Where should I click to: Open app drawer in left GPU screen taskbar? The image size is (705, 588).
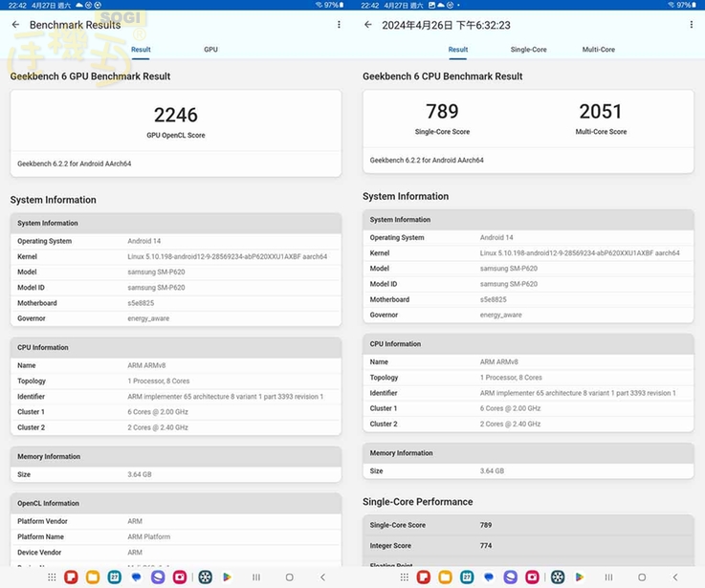tap(52, 577)
